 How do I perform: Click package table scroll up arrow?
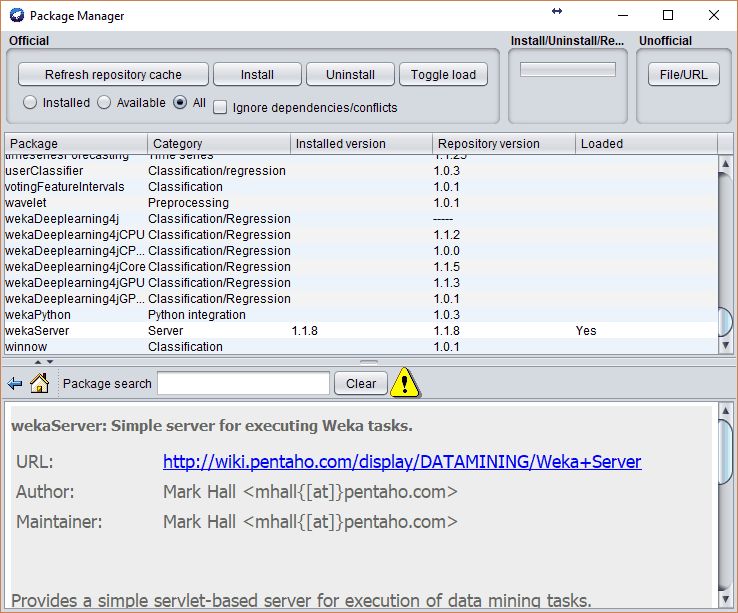tap(725, 163)
